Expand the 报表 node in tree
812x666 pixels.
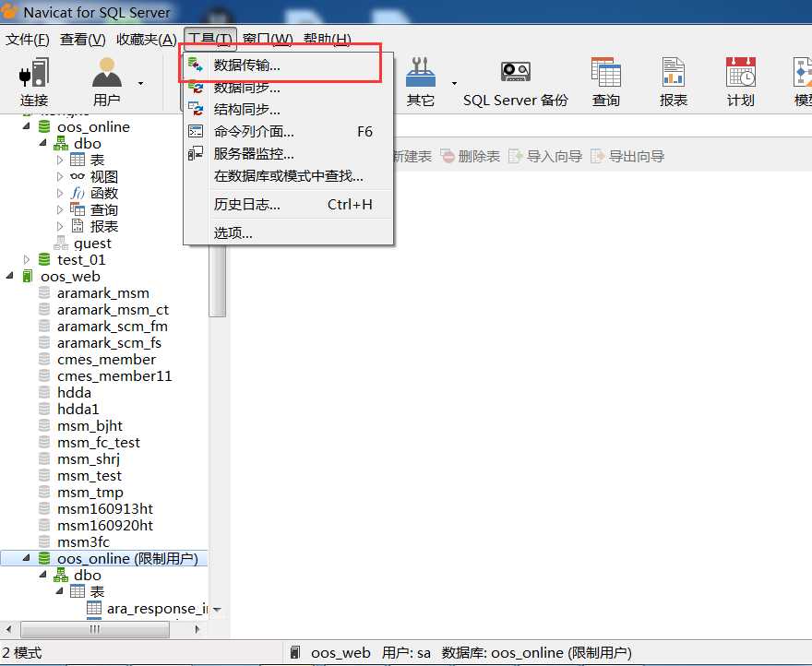[x=60, y=226]
